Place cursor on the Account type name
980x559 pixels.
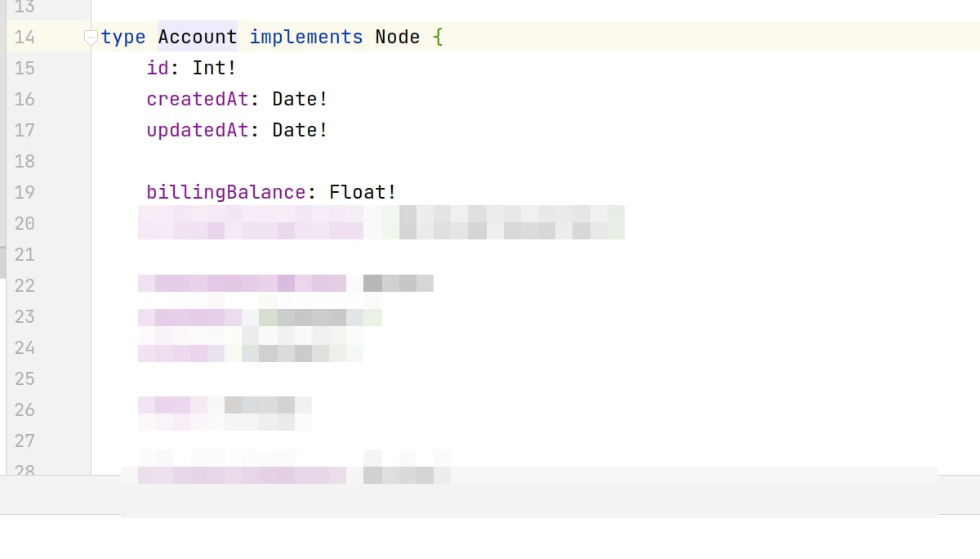click(198, 37)
